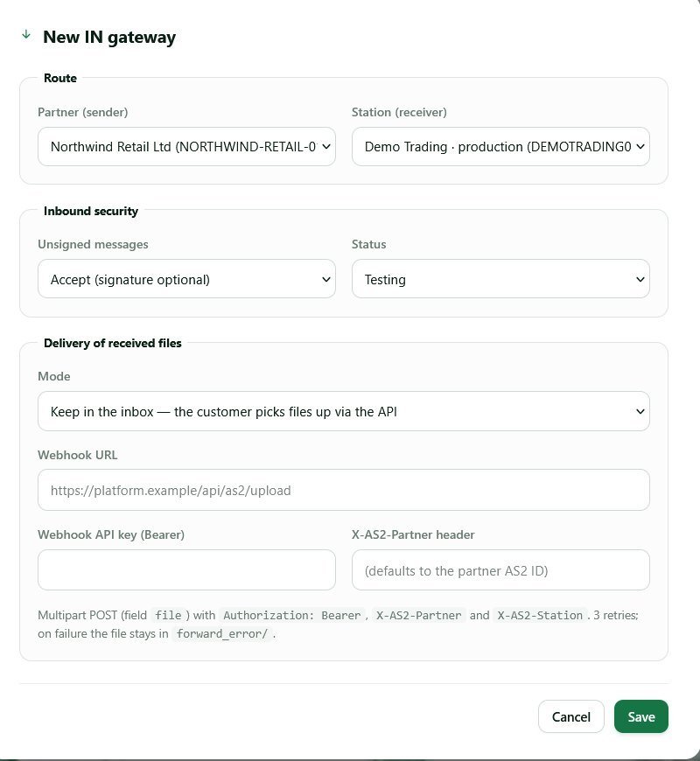The height and width of the screenshot is (761, 700).
Task: Click the Webhook API key (Bearer) label
Action: click(x=111, y=534)
